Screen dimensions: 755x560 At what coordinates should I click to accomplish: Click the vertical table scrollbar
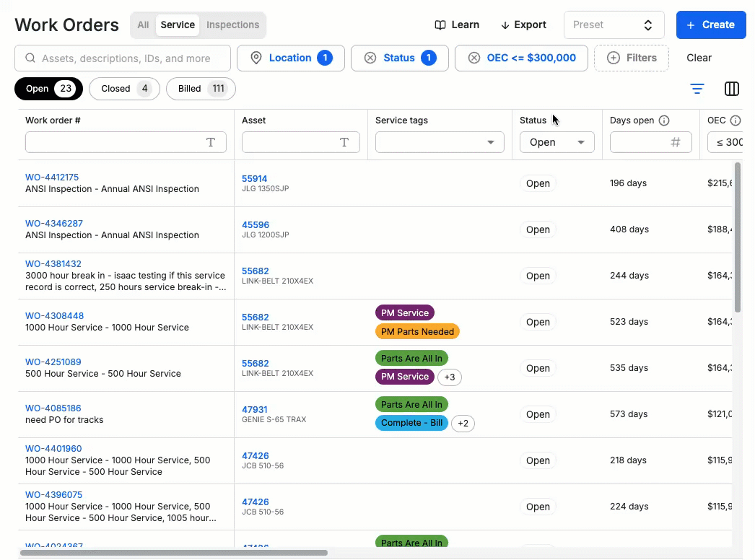pyautogui.click(x=737, y=237)
